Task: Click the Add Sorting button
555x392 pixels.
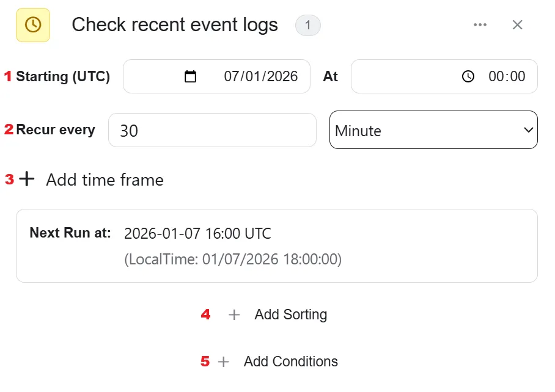Action: tap(278, 314)
